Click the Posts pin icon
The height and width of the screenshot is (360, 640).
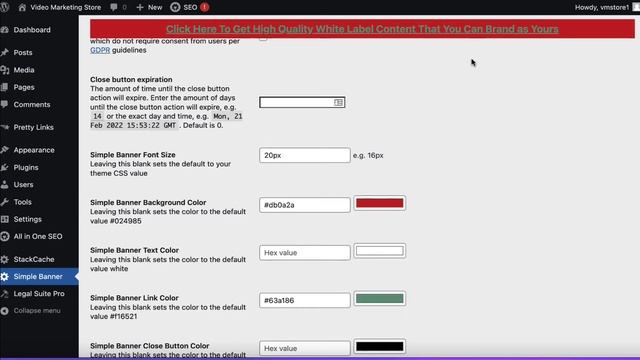pyautogui.click(x=4, y=53)
